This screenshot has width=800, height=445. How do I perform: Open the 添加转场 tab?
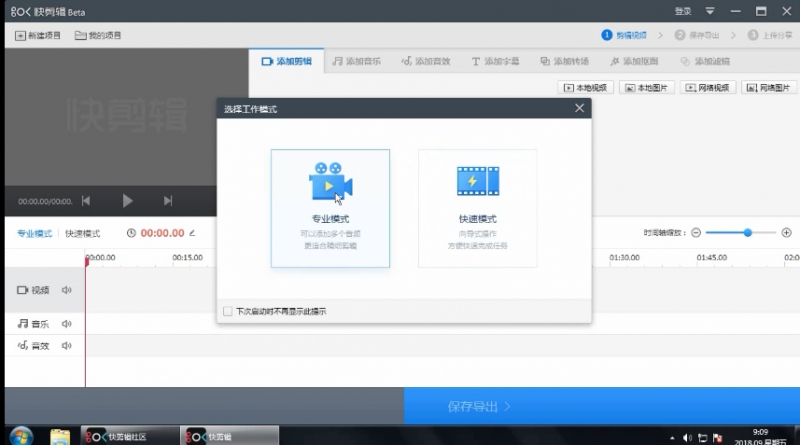click(x=565, y=61)
